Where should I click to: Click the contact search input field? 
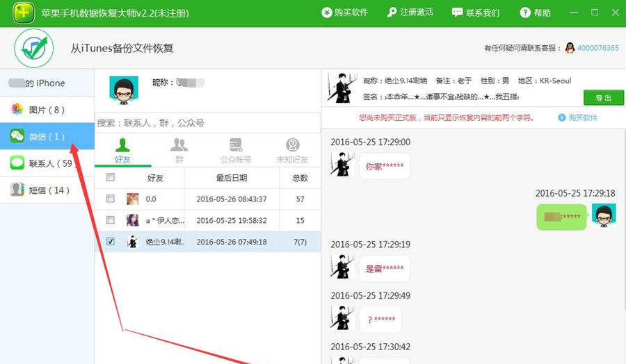coord(207,123)
